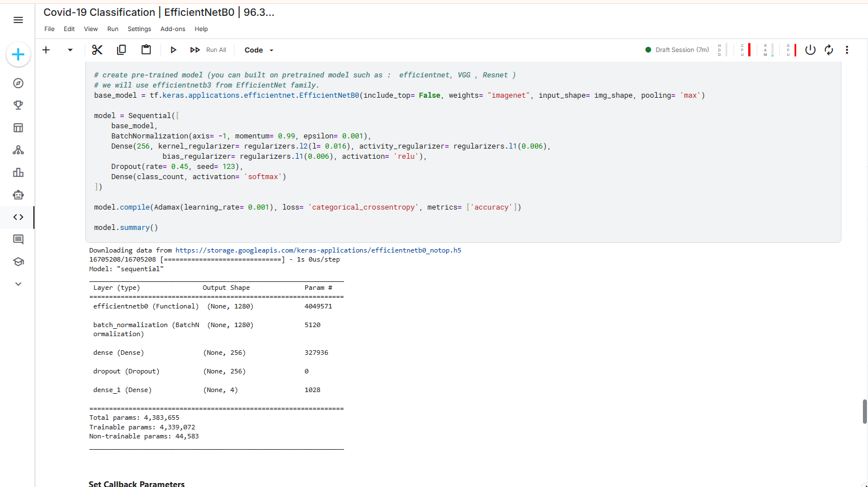
Task: Copy the cell using the copy icon
Action: (x=121, y=50)
